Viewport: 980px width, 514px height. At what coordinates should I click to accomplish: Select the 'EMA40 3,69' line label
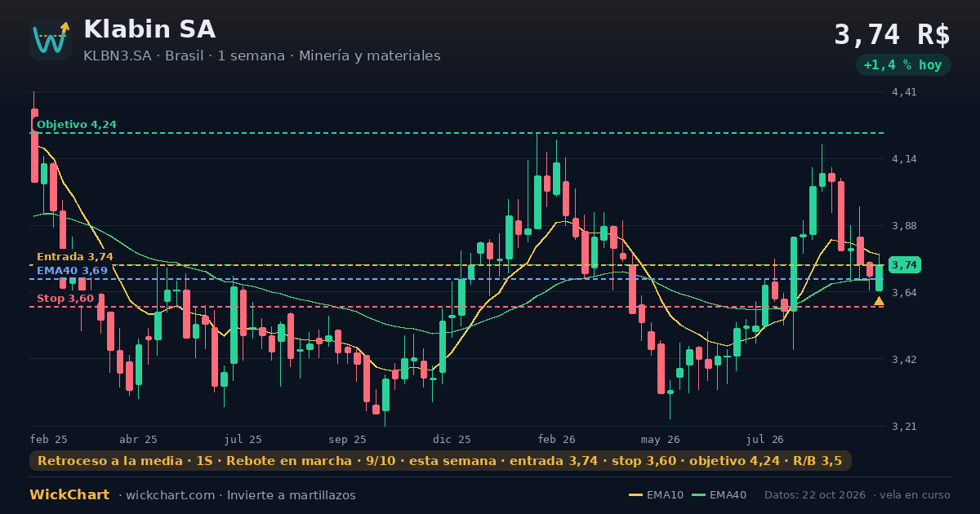pyautogui.click(x=72, y=271)
